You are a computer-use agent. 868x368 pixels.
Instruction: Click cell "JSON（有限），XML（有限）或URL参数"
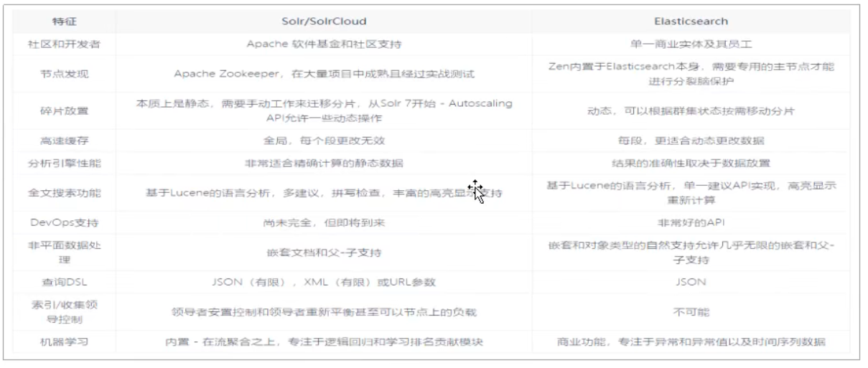(x=325, y=282)
